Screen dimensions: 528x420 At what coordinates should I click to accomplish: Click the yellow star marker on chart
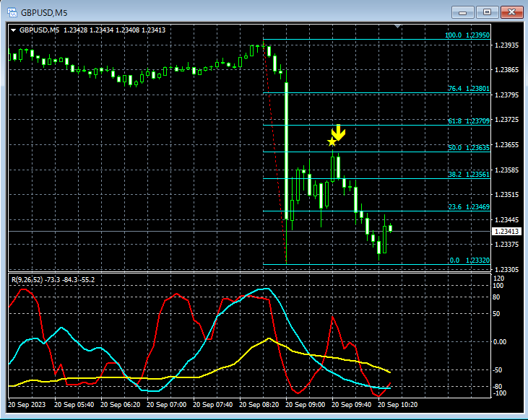click(x=332, y=142)
